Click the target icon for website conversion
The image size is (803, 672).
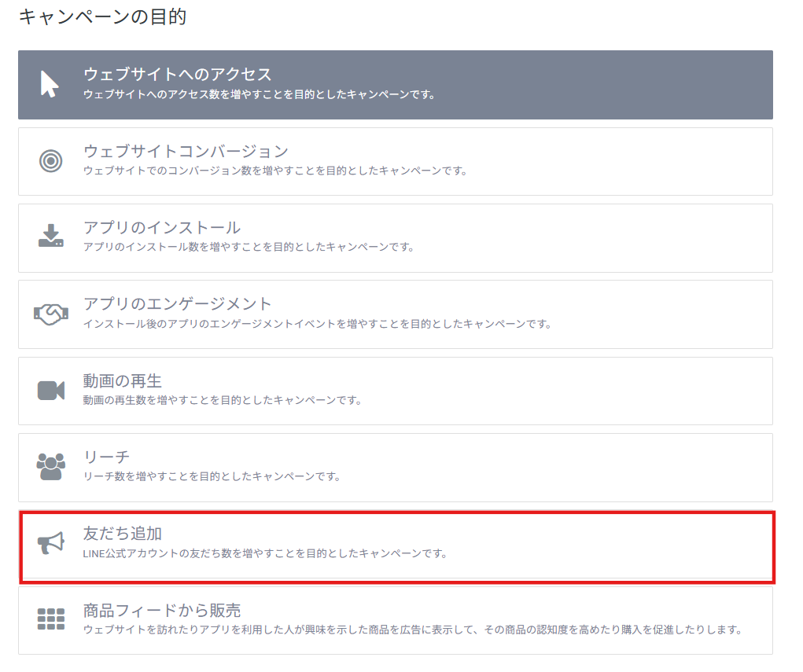50,161
